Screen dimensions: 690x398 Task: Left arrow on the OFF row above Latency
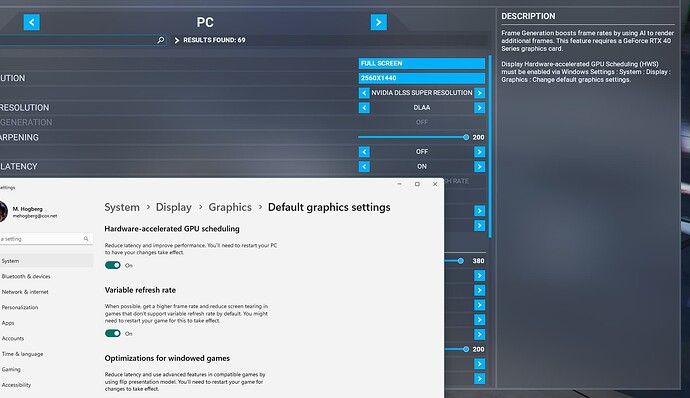[364, 152]
